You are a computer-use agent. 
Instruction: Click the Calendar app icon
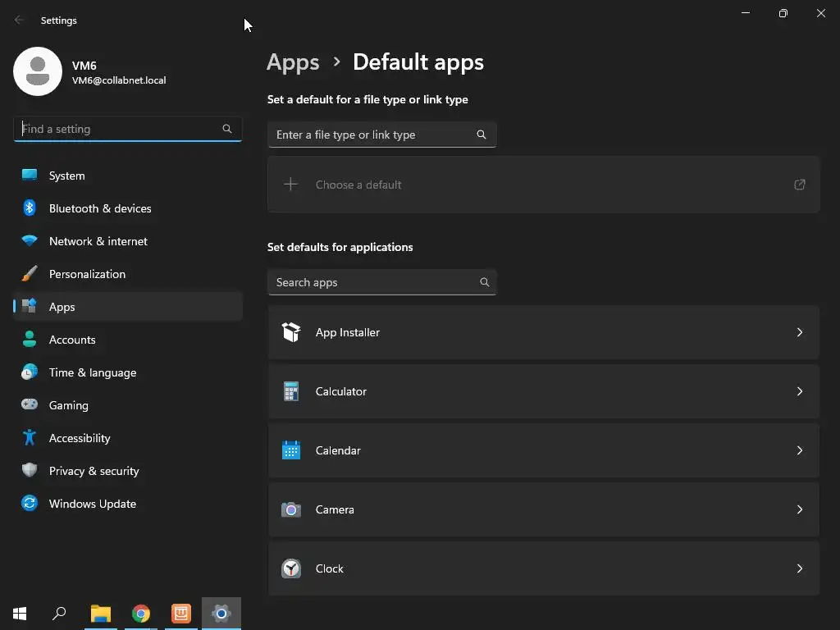tap(291, 450)
